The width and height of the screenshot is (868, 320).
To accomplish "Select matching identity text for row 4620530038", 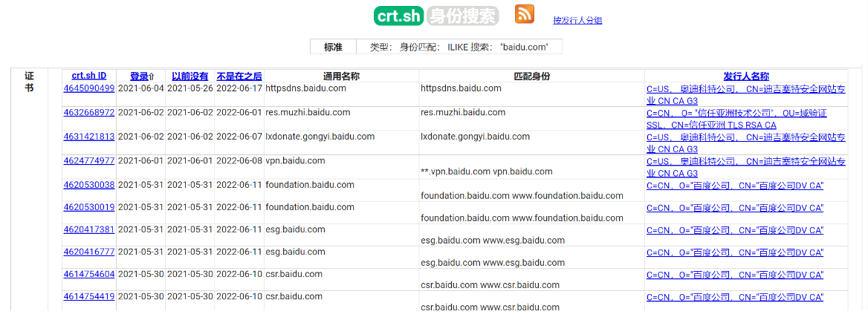I will click(x=522, y=196).
